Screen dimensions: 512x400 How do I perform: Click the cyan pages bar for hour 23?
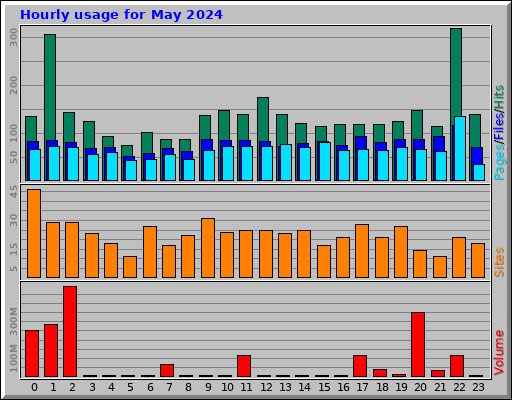(x=479, y=173)
